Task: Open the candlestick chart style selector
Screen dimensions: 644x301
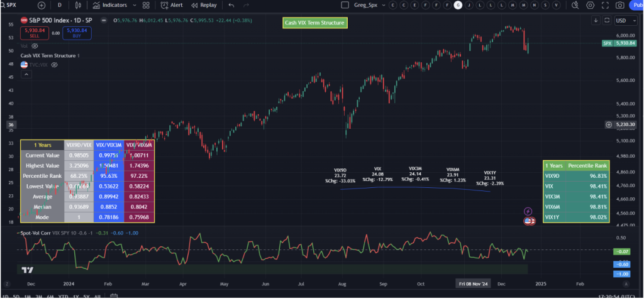Action: click(79, 5)
